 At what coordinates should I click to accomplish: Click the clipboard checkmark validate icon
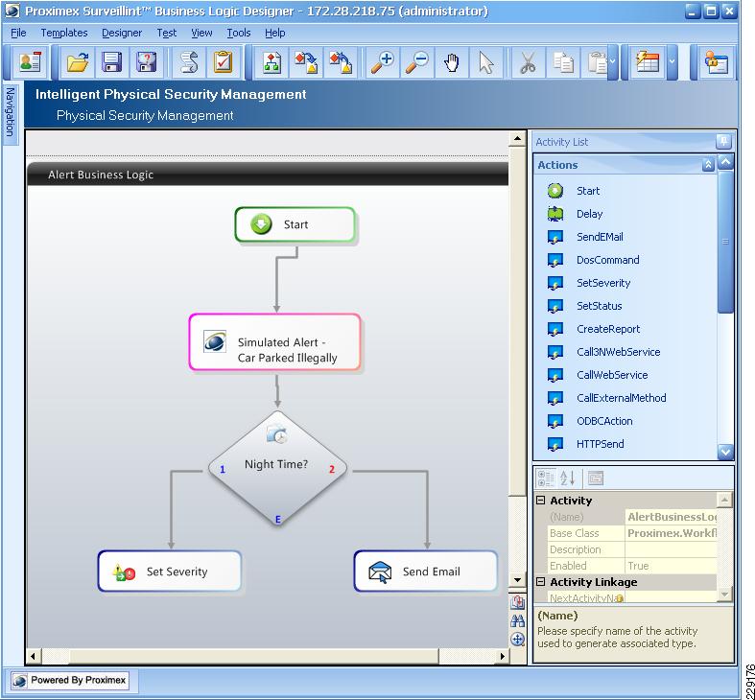(223, 62)
